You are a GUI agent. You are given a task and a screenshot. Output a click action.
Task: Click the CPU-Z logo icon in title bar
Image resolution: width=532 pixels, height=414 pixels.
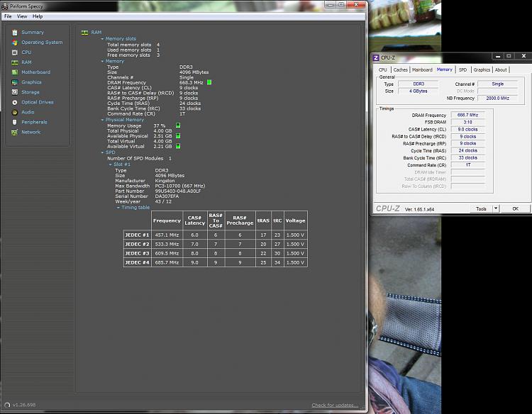375,57
